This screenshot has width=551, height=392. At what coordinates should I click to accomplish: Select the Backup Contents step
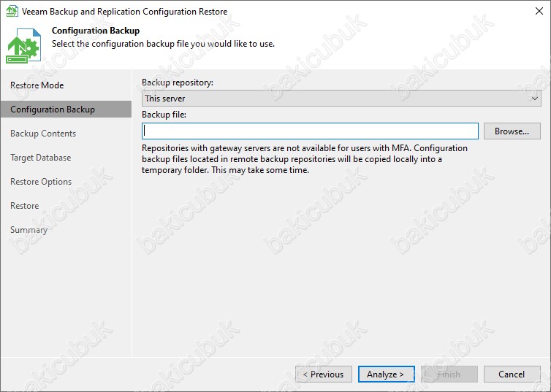(x=43, y=134)
